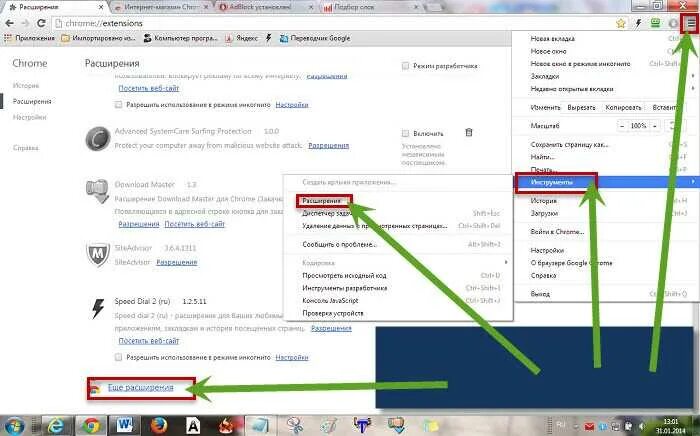The width and height of the screenshot is (700, 436).
Task: Click the browser back arrow
Action: [9, 23]
